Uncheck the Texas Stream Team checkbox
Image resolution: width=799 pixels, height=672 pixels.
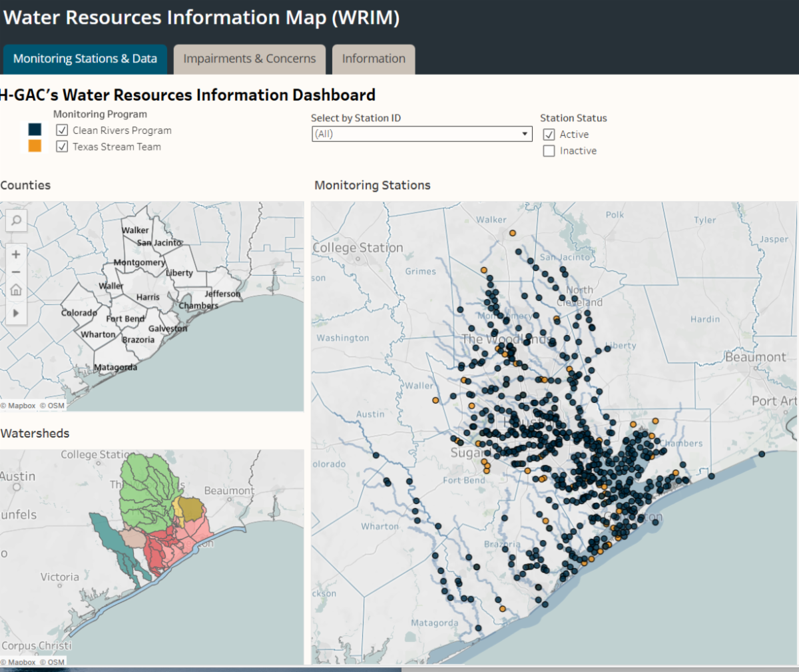click(x=62, y=147)
